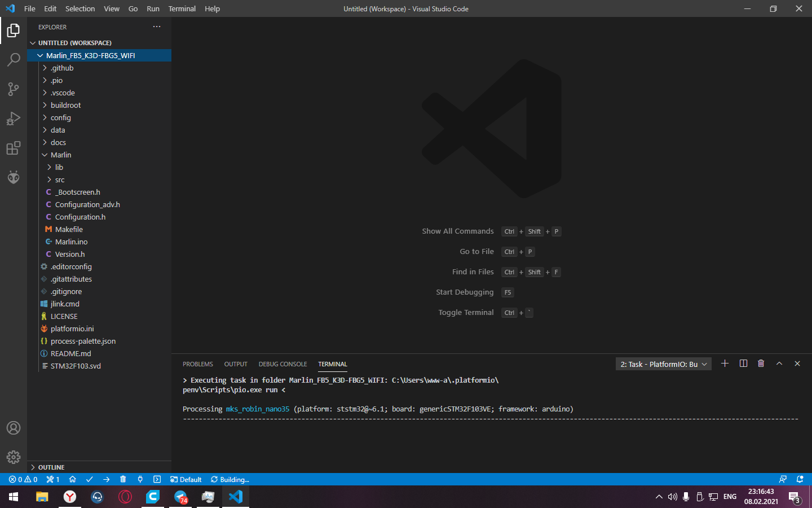The width and height of the screenshot is (812, 508).
Task: Open Opera browser from taskbar
Action: [125, 497]
